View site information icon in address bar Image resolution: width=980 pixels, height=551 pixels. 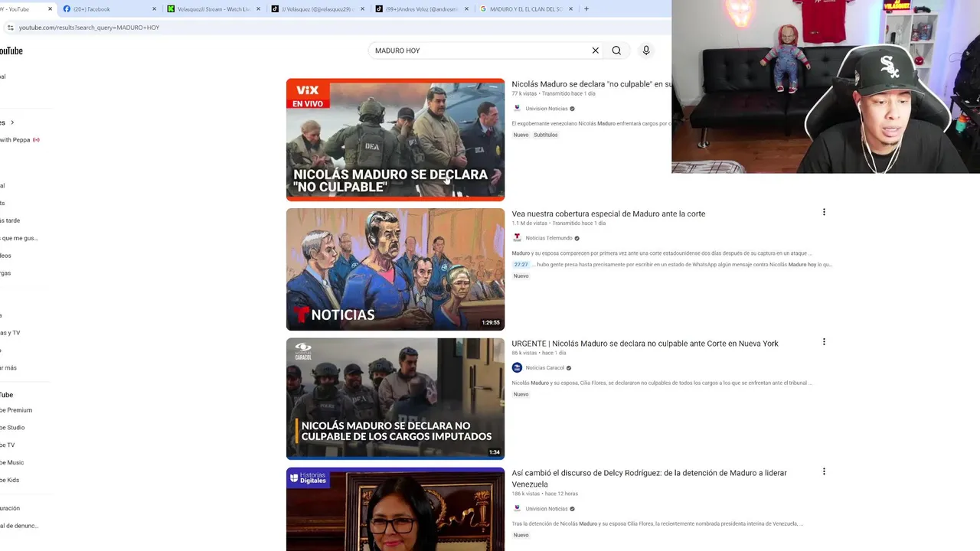pos(10,28)
